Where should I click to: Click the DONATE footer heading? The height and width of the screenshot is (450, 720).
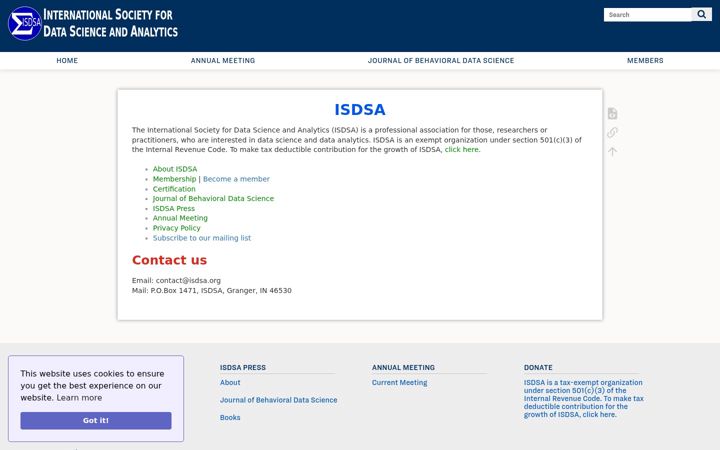pyautogui.click(x=538, y=367)
